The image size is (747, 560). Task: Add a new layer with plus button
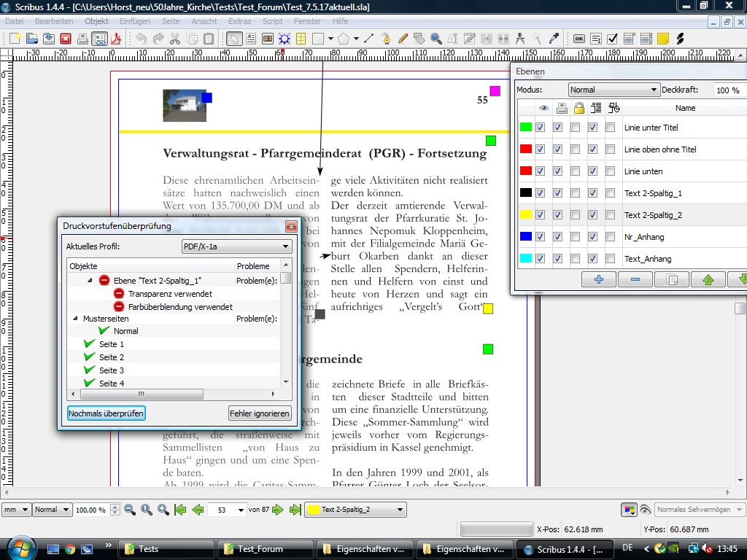[599, 279]
